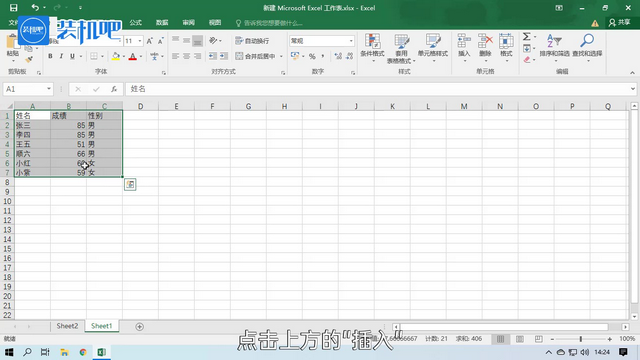The height and width of the screenshot is (360, 640).
Task: Open the Name Box dropdown
Action: pos(49,89)
